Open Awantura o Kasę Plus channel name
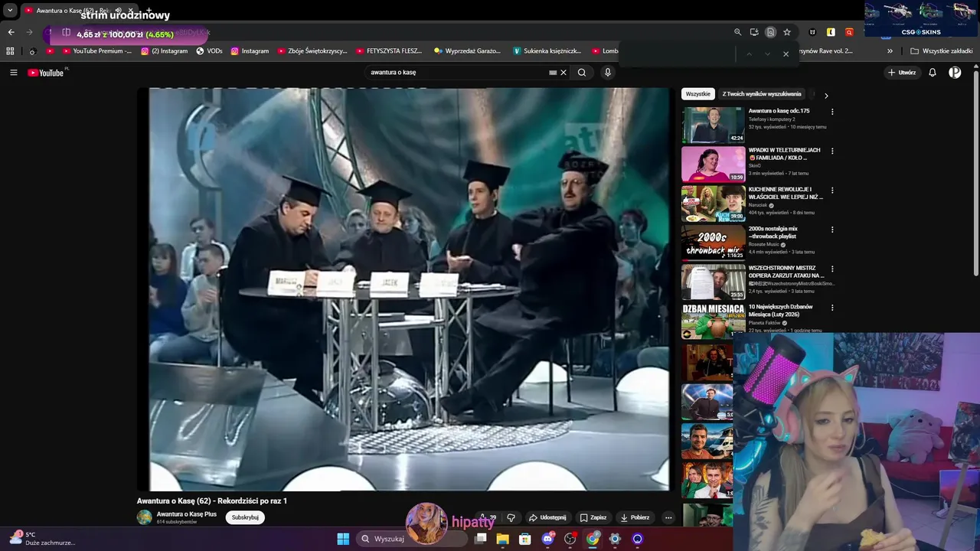 point(187,514)
